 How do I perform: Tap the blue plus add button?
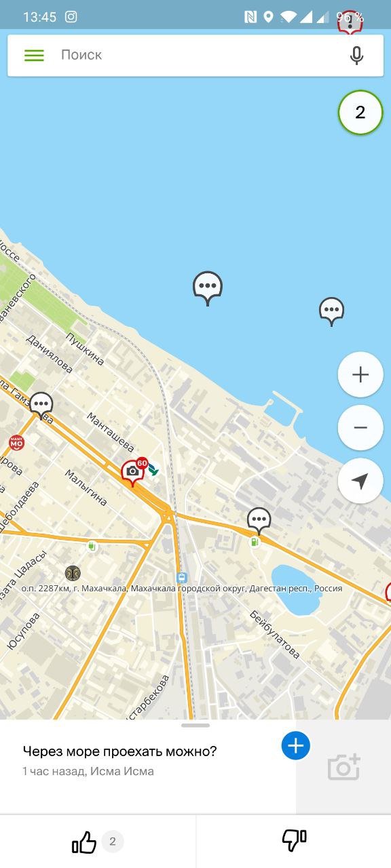296,746
